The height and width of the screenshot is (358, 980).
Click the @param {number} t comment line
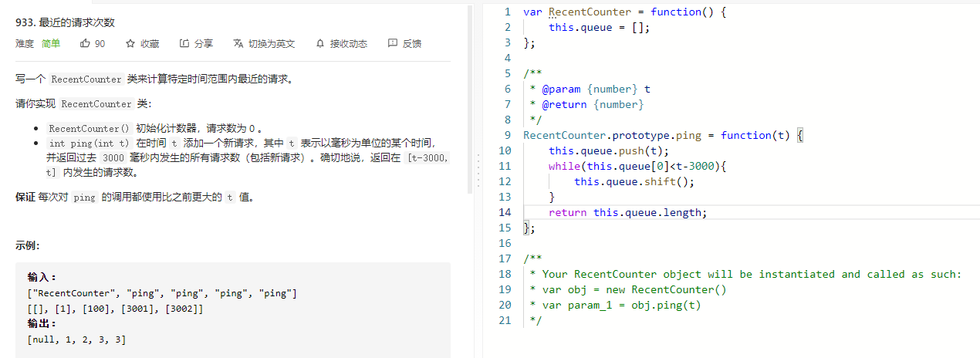point(590,89)
